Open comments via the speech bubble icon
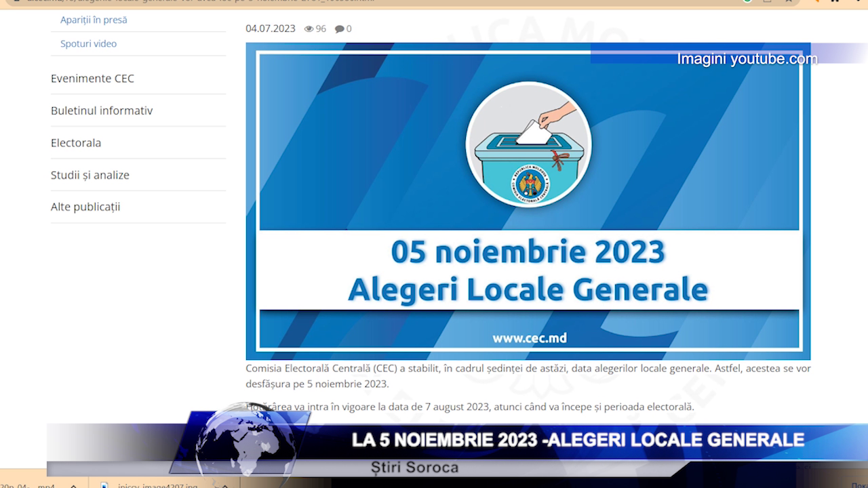The height and width of the screenshot is (488, 868). 340,28
